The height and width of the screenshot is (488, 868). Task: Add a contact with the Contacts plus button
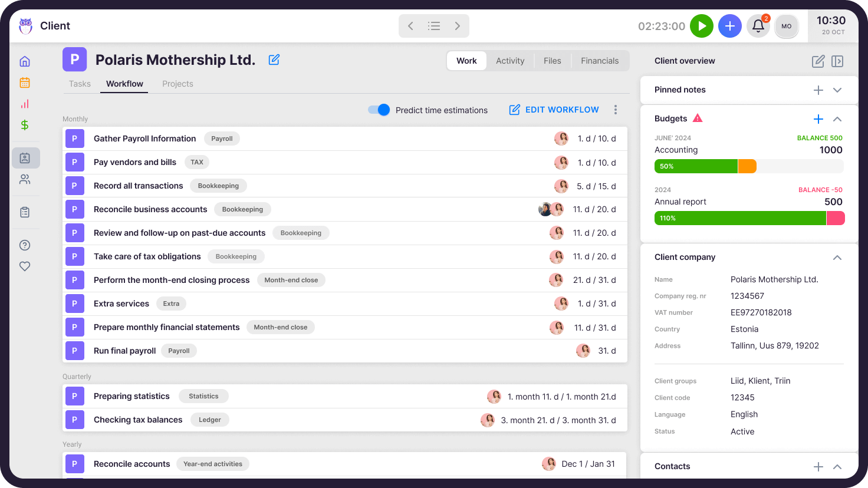[x=818, y=466]
